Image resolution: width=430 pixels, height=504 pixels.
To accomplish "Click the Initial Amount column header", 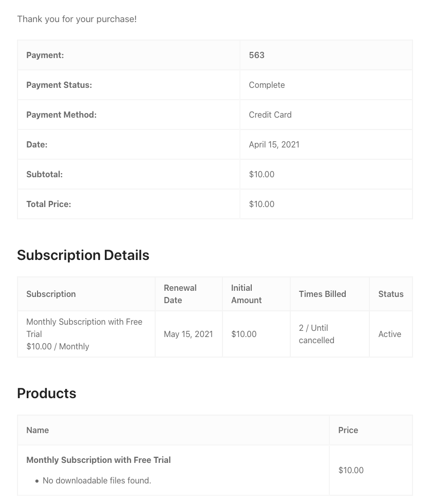I will (247, 294).
